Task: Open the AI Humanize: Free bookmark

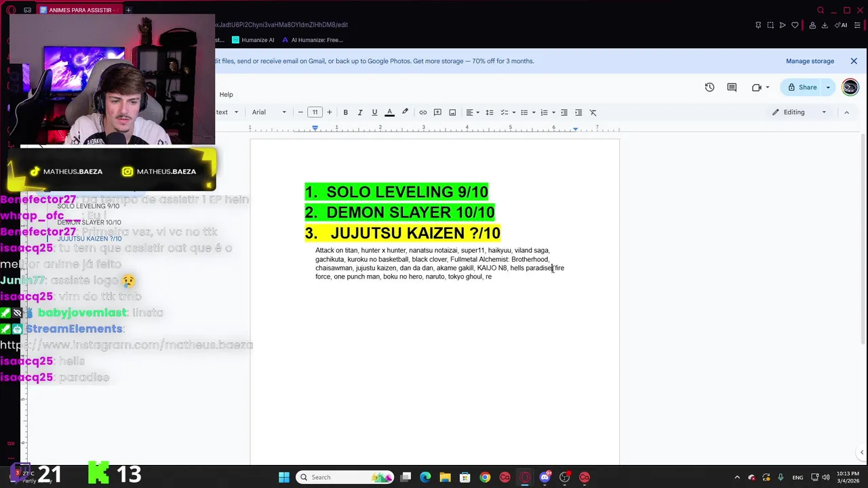Action: click(x=313, y=40)
